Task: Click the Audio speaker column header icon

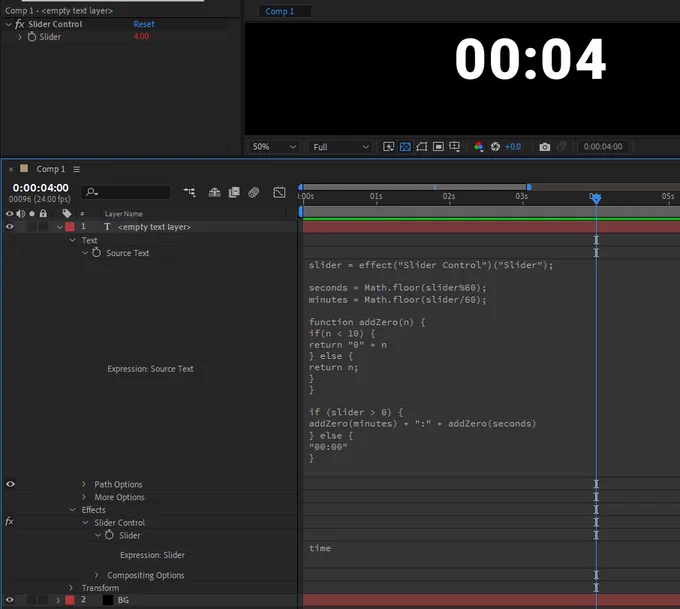Action: pyautogui.click(x=20, y=213)
